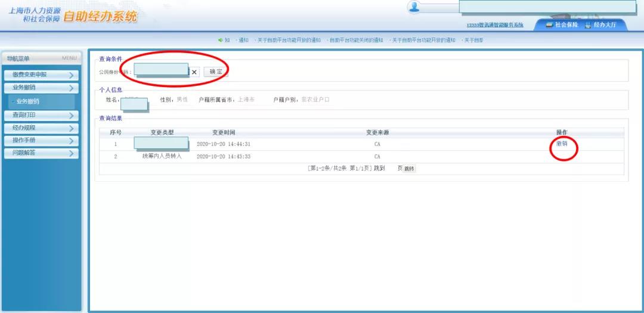Image resolution: width=644 pixels, height=313 pixels.
Task: Click the 自助经办系统 logo title
Action: coord(100,17)
